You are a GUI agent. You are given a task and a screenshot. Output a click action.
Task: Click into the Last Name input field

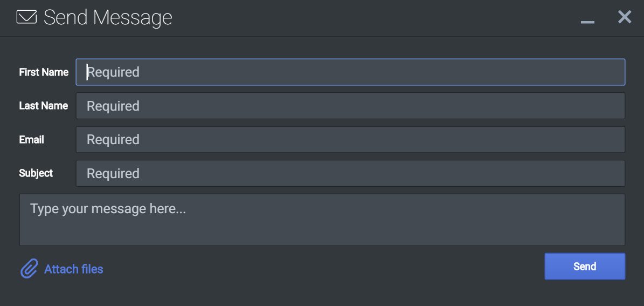click(350, 106)
